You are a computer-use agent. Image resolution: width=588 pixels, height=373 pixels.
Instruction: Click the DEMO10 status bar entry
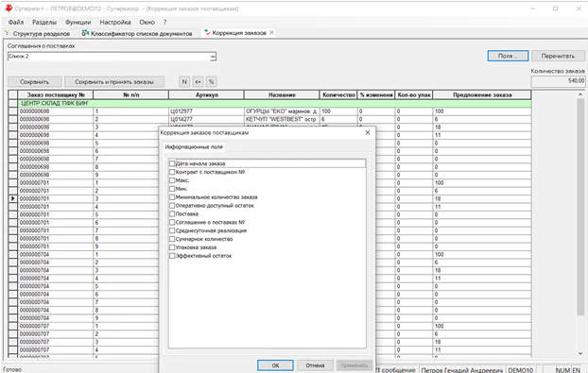click(x=521, y=369)
